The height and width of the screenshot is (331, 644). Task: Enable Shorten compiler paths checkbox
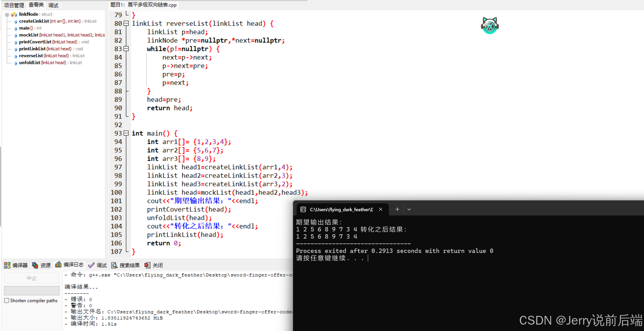click(x=7, y=301)
